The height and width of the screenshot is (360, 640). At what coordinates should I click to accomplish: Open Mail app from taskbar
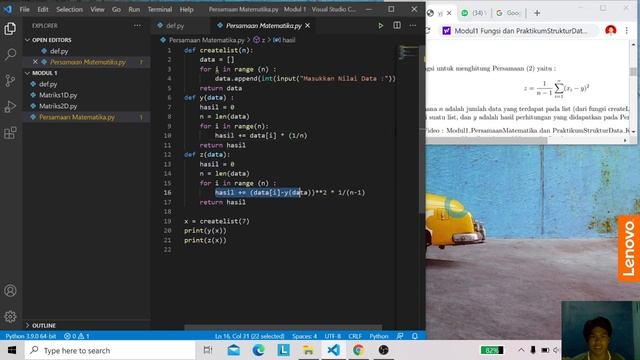pyautogui.click(x=233, y=350)
